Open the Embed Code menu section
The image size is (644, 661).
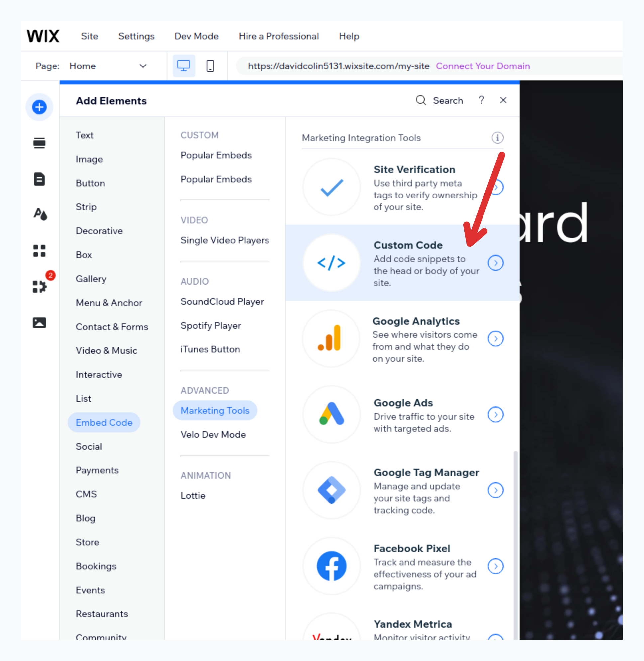pyautogui.click(x=104, y=422)
